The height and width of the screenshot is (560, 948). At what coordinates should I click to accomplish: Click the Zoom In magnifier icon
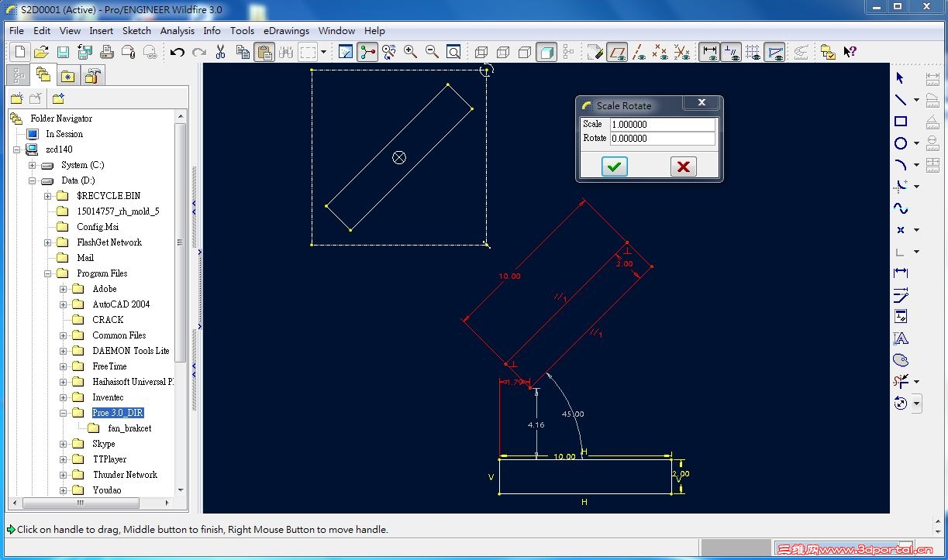coord(410,52)
